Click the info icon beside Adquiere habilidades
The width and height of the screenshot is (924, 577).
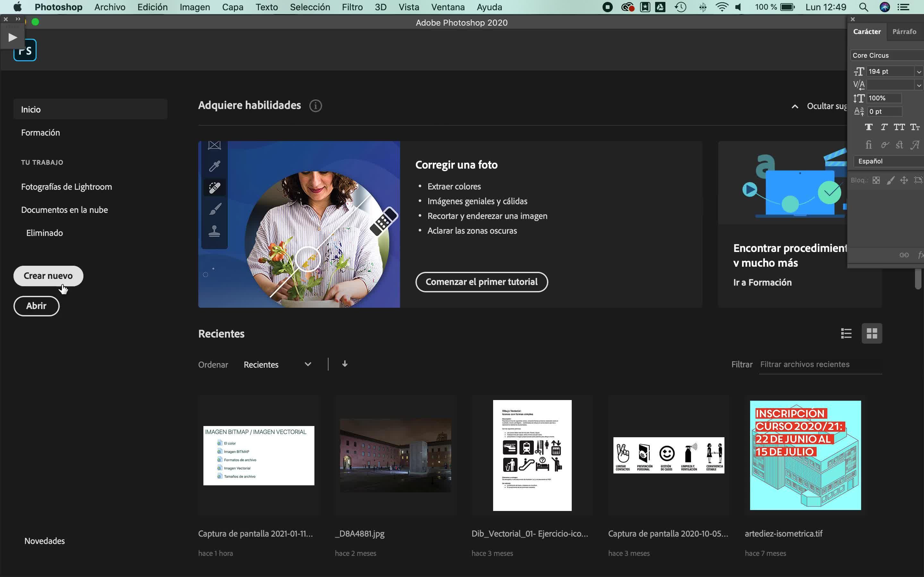click(315, 106)
